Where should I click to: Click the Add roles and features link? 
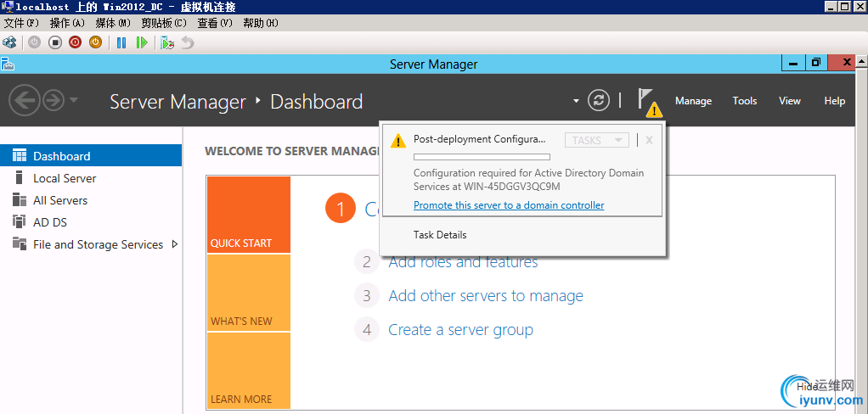click(x=463, y=261)
